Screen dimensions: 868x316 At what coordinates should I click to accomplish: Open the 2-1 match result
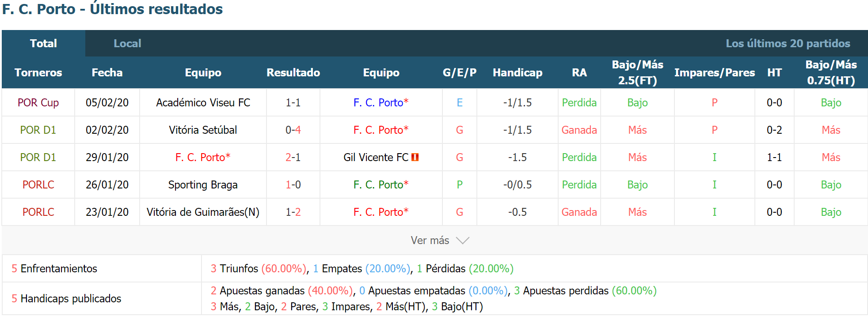coord(293,157)
